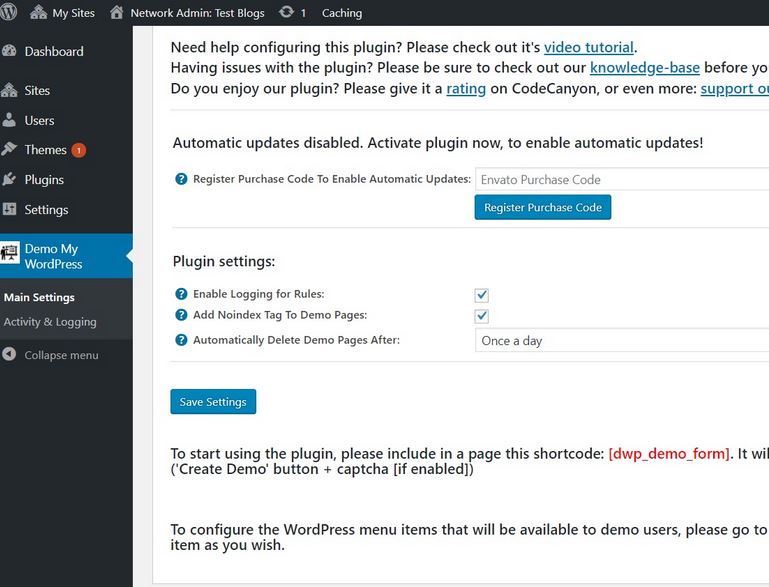Click the Users person icon in sidebar
The width and height of the screenshot is (769, 587).
click(x=9, y=120)
